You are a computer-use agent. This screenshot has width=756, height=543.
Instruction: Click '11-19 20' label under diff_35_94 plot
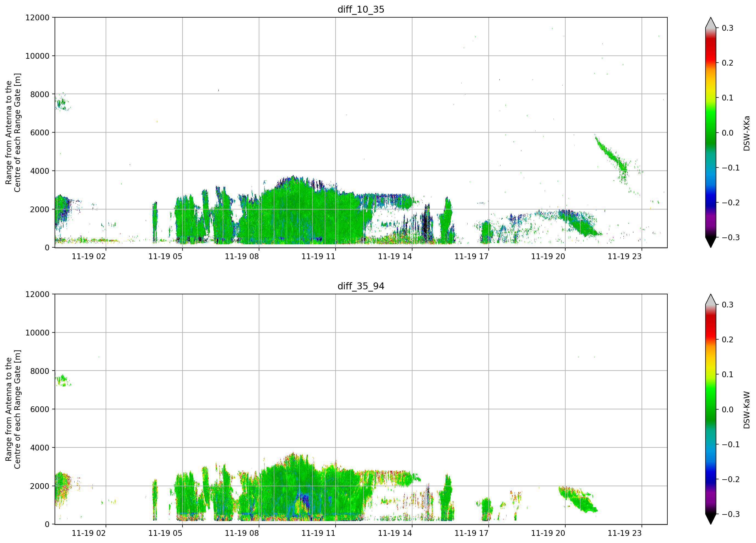(x=548, y=533)
